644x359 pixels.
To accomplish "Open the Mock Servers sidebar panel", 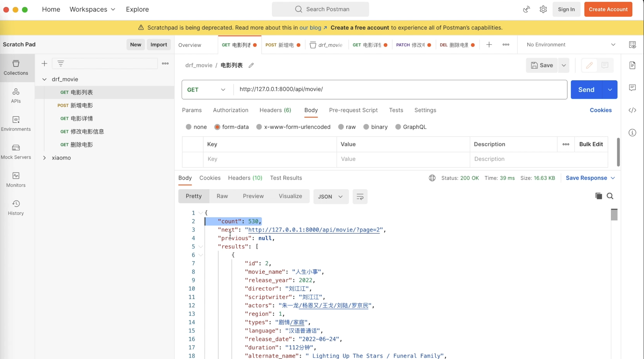I will [x=16, y=152].
